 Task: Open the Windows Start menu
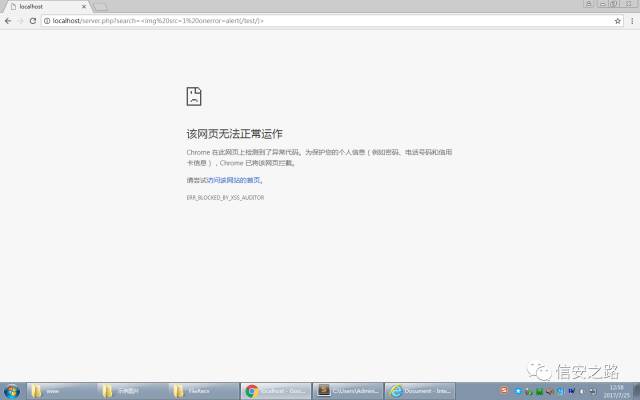[11, 391]
